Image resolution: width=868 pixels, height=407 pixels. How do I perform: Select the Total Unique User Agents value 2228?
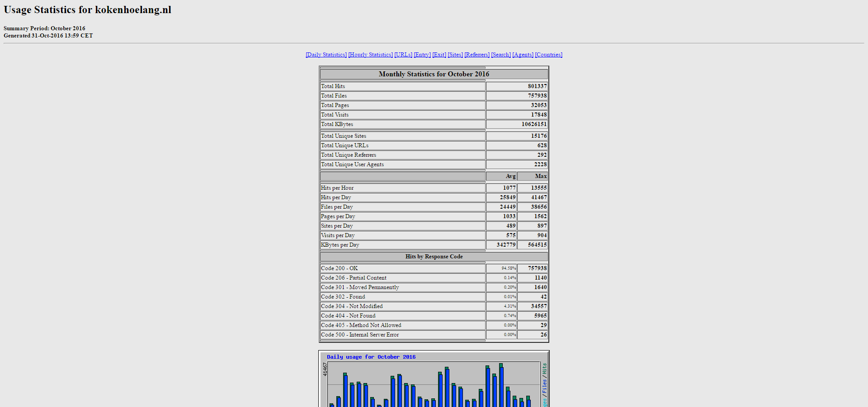click(540, 164)
